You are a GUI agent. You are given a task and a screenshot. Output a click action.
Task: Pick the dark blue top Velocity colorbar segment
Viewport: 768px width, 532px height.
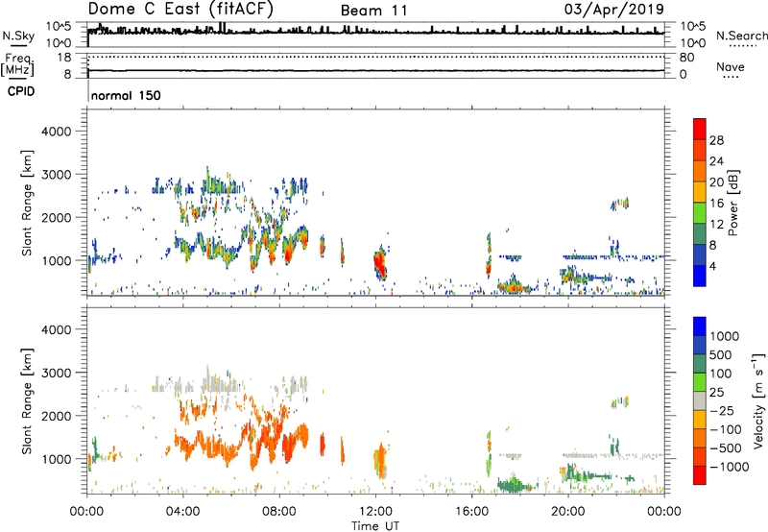coord(700,326)
